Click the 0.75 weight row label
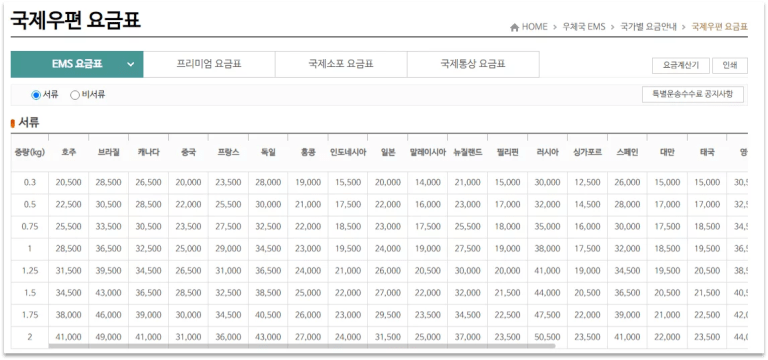This screenshot has height=360, width=768. click(x=29, y=227)
